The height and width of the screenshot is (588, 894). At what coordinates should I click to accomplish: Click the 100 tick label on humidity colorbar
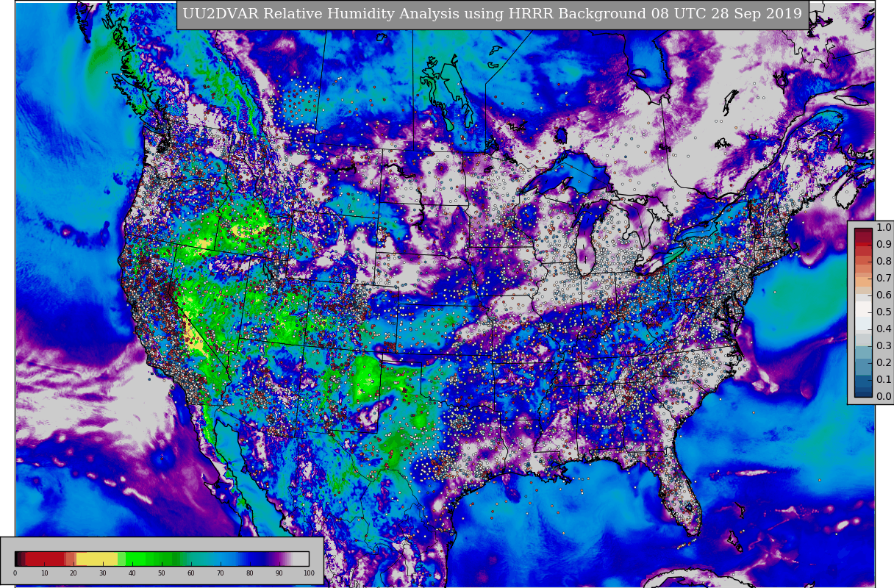[x=309, y=573]
